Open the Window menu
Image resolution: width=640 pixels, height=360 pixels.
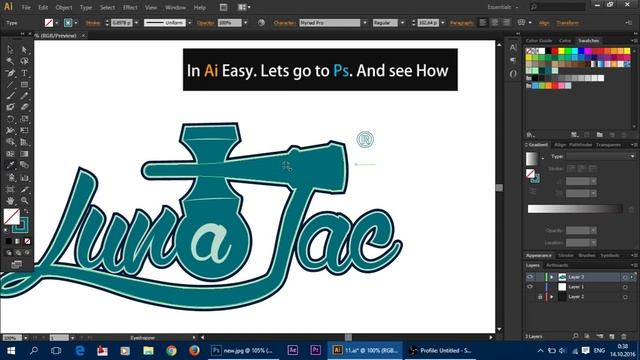tap(176, 7)
